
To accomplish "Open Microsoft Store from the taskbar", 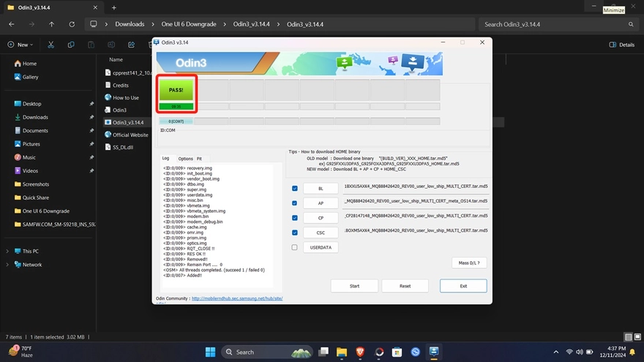I will pos(397,352).
